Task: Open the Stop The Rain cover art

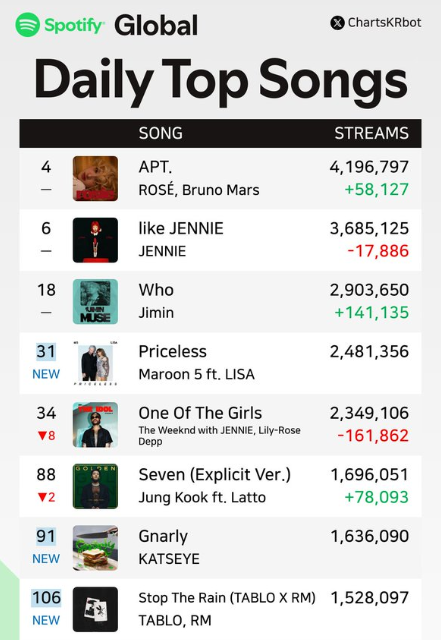Action: click(95, 609)
